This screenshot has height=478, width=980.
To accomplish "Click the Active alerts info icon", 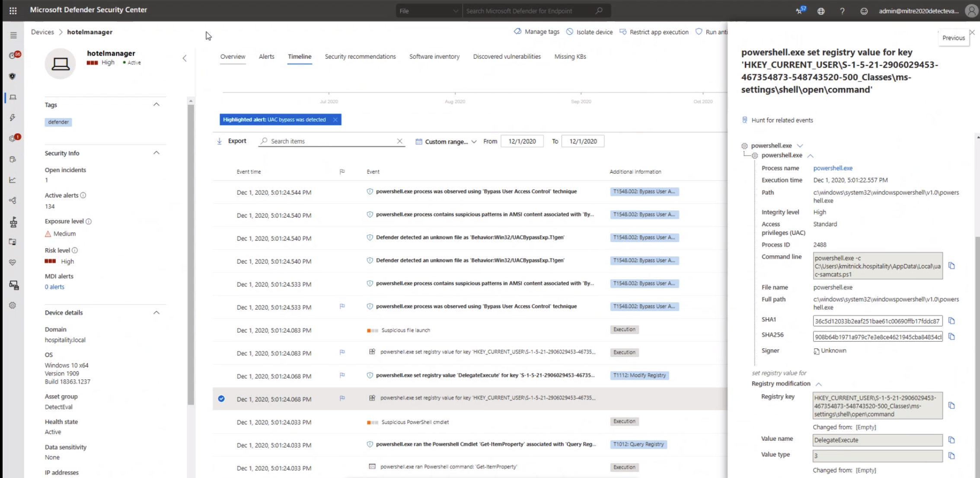I will [x=83, y=195].
